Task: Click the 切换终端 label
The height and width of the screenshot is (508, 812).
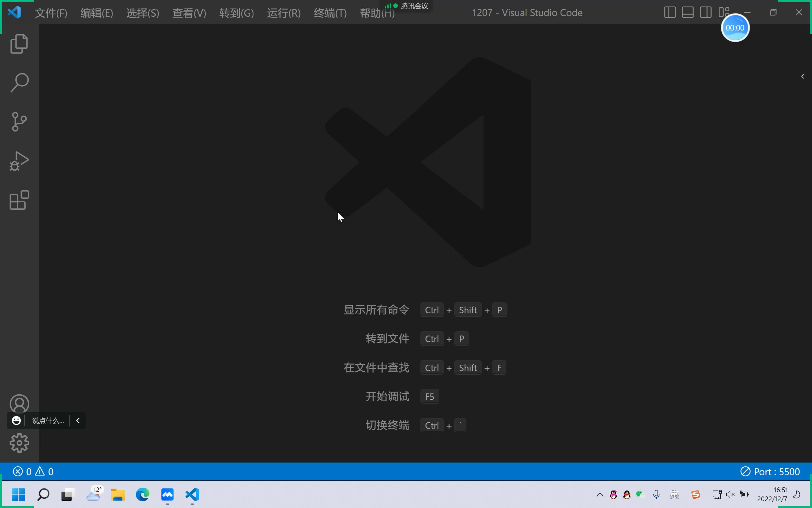Action: pos(388,425)
